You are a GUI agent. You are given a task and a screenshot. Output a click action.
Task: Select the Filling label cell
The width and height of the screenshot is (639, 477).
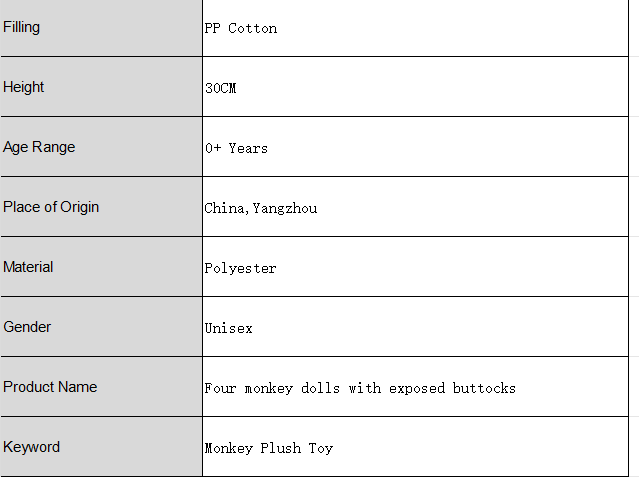(101, 27)
